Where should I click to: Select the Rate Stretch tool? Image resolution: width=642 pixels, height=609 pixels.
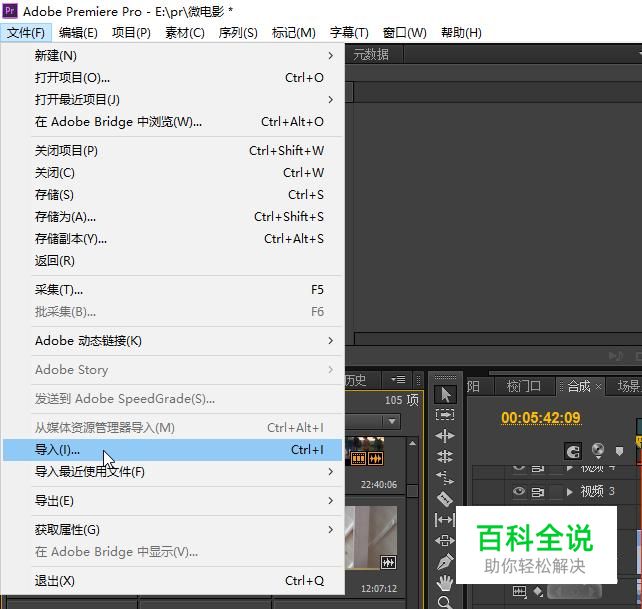point(445,478)
